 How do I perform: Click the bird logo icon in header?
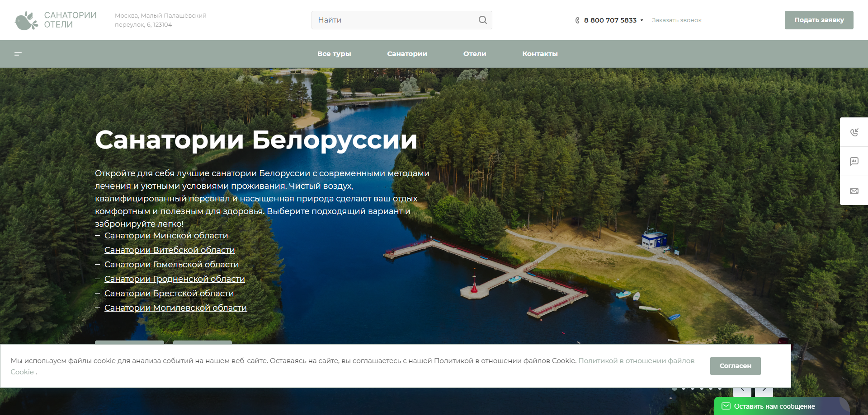pyautogui.click(x=26, y=20)
